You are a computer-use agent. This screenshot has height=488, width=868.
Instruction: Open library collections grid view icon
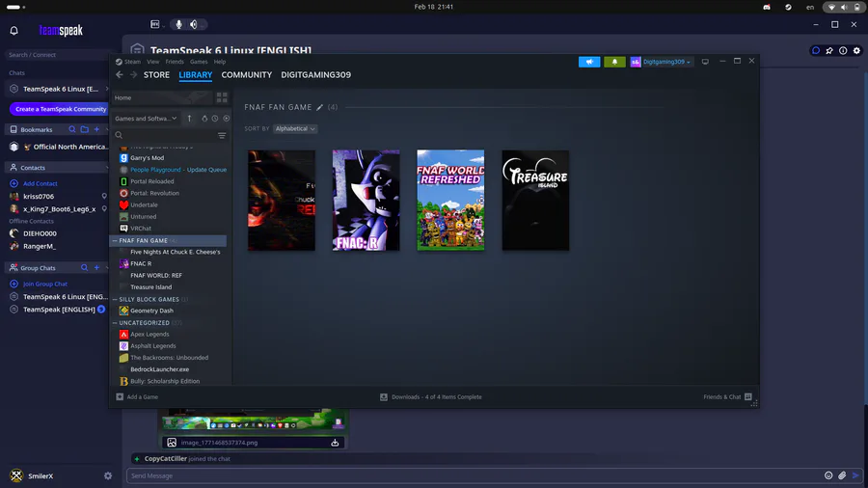tap(222, 98)
